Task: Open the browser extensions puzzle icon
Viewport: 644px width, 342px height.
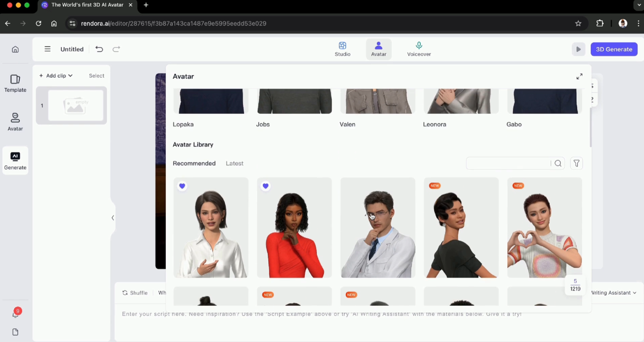Action: pyautogui.click(x=600, y=24)
